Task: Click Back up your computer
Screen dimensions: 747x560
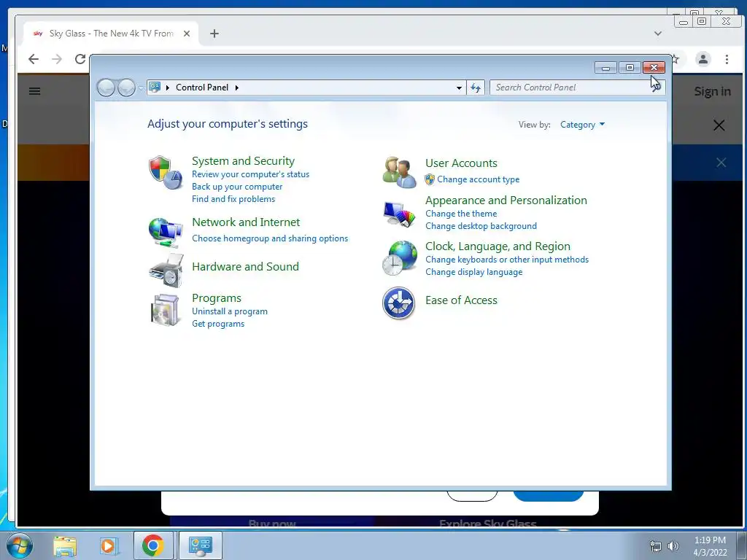Action: tap(237, 187)
